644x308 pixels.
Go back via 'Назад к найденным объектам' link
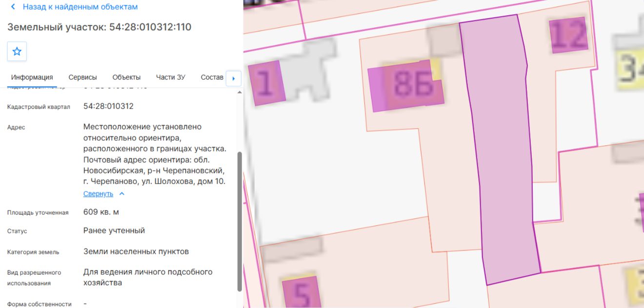pyautogui.click(x=80, y=7)
